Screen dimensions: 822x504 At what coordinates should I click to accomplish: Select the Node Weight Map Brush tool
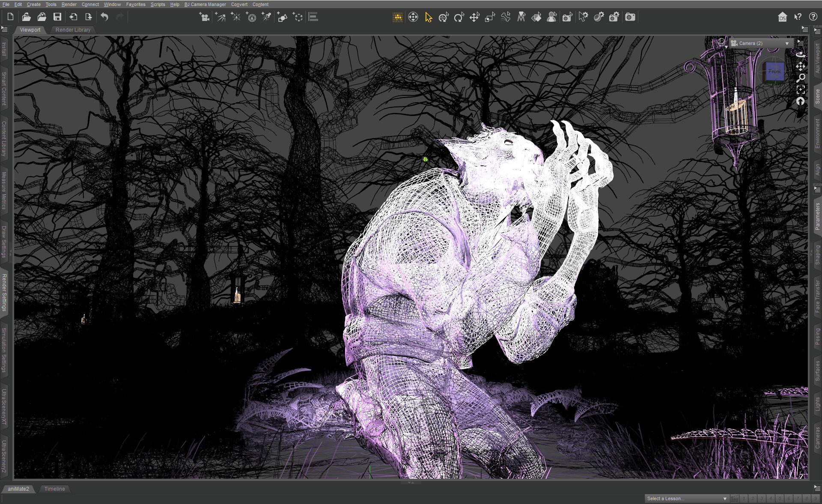[x=521, y=17]
